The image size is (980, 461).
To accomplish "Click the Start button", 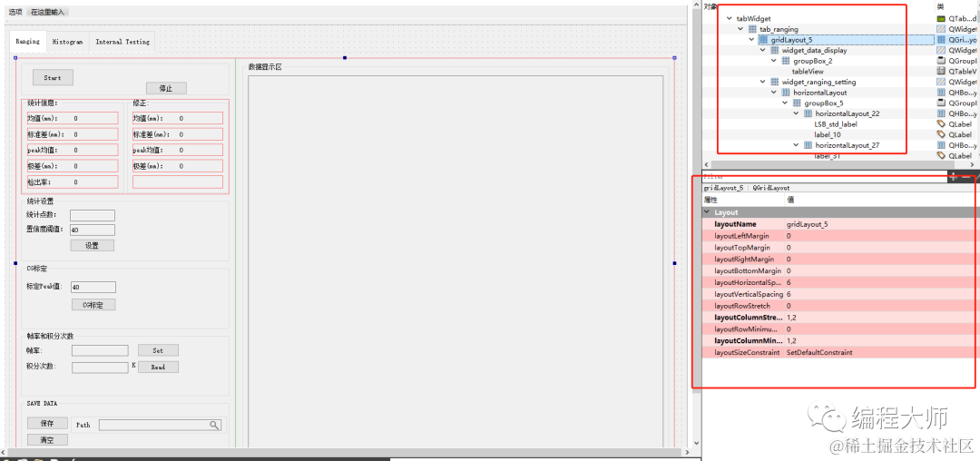I will coord(53,77).
